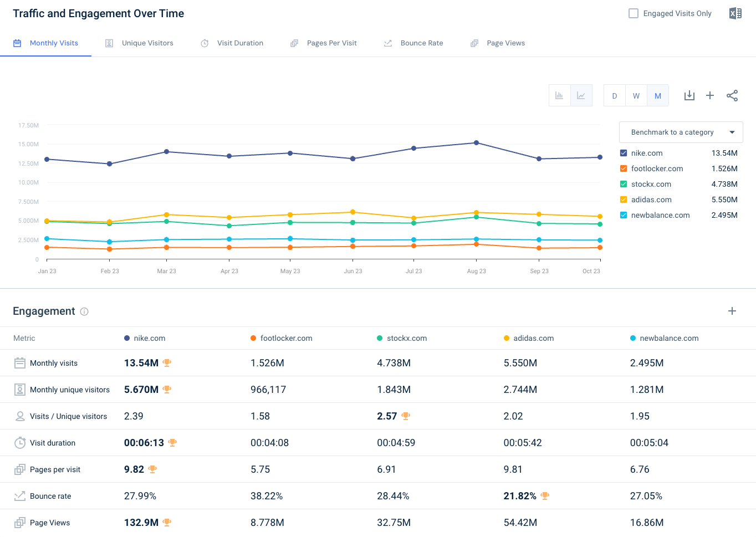Click Pages per visit row icon
This screenshot has width=756, height=537.
(20, 469)
